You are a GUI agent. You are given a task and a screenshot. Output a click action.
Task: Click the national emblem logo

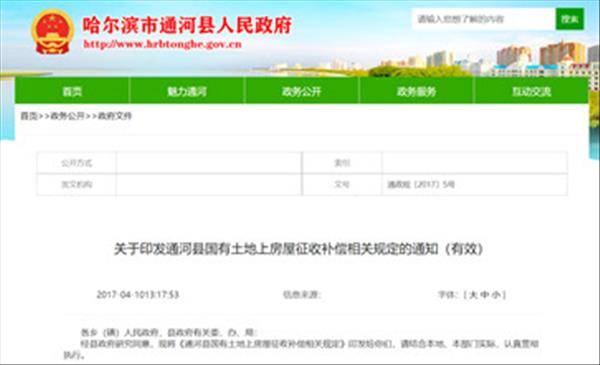(x=52, y=32)
